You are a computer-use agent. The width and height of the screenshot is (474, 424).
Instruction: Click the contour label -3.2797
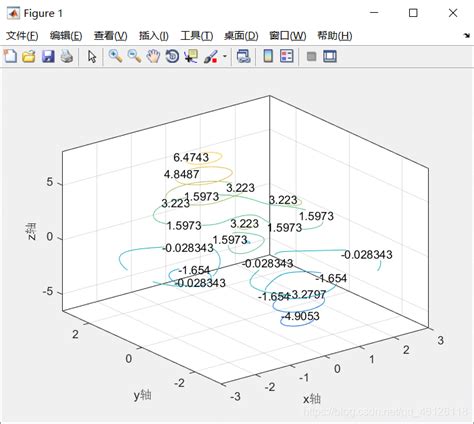pos(308,295)
